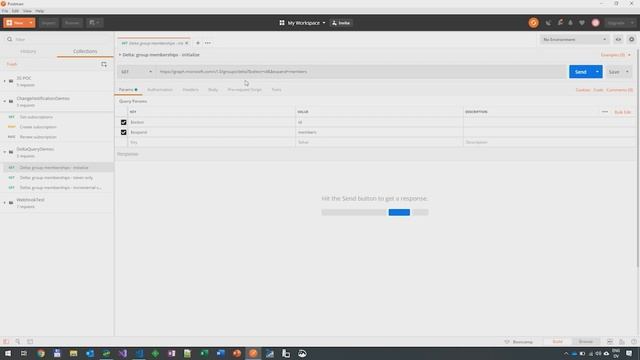
Task: Open the Examples (0) dropdown
Action: (616, 55)
